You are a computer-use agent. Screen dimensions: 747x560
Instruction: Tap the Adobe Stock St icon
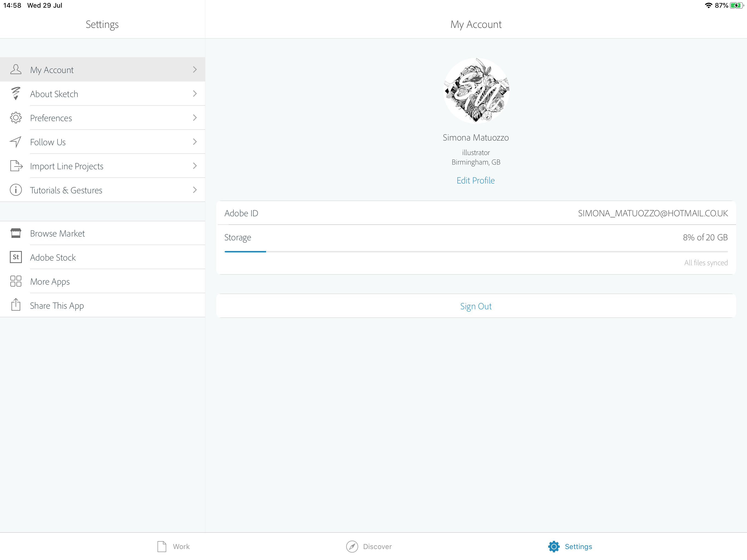[x=16, y=257]
